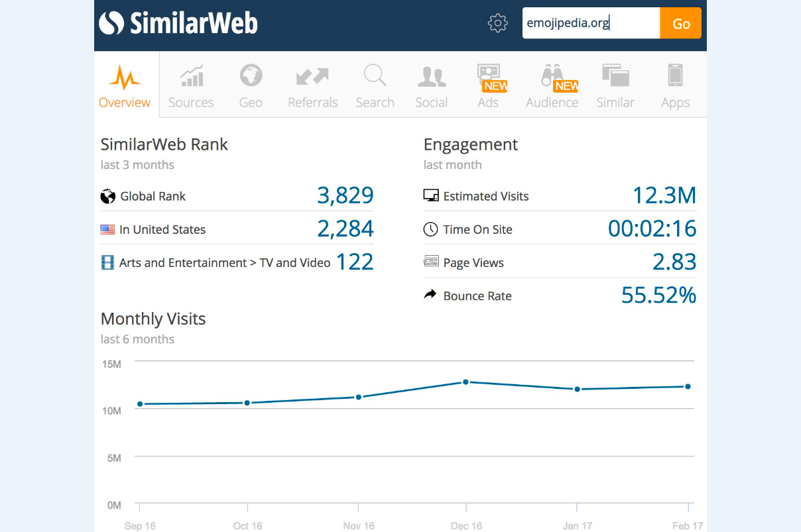Switch to the Similar sites tab

[x=615, y=86]
